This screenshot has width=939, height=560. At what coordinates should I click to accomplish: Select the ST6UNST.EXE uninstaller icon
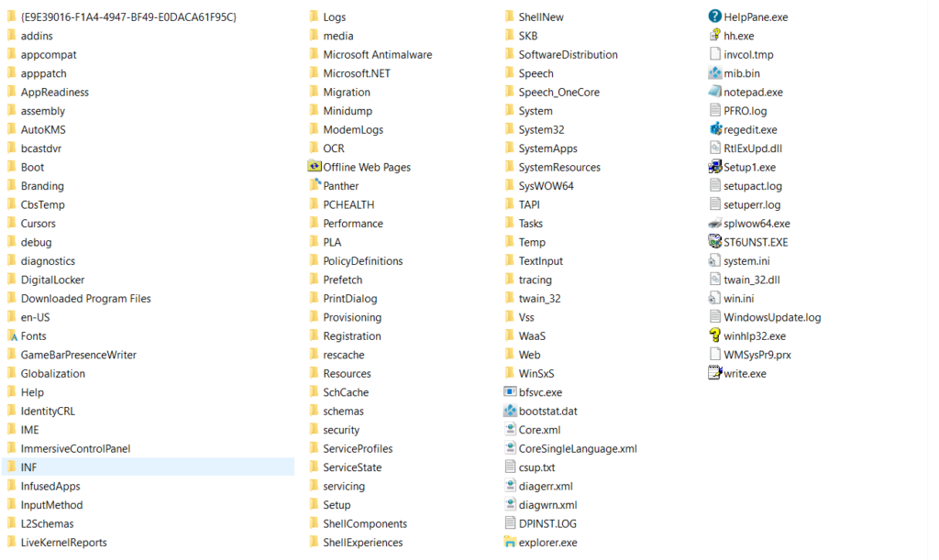pyautogui.click(x=714, y=242)
